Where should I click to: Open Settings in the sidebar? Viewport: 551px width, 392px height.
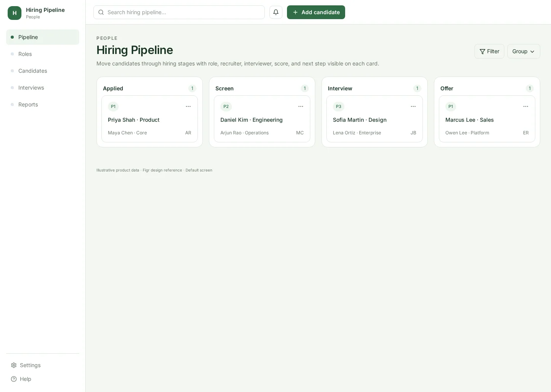click(x=42, y=365)
